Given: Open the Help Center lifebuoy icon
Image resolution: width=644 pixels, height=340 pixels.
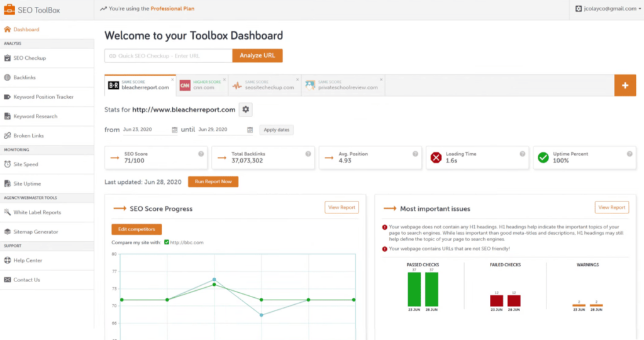Looking at the screenshot, I should click(8, 260).
